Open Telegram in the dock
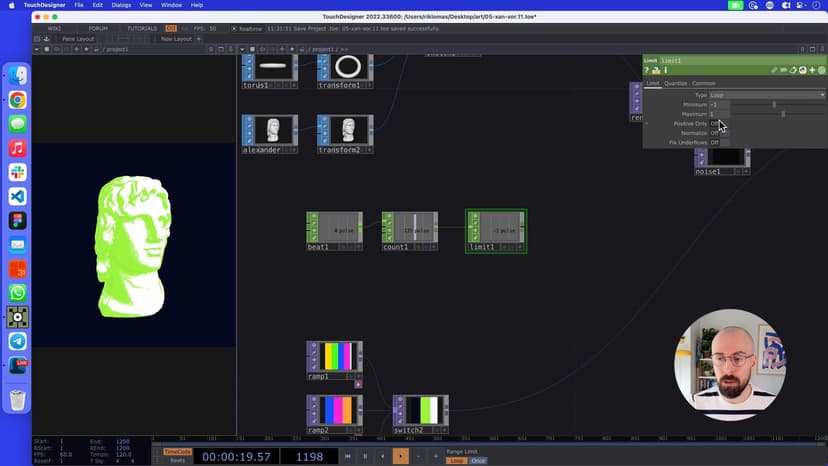 pos(18,341)
